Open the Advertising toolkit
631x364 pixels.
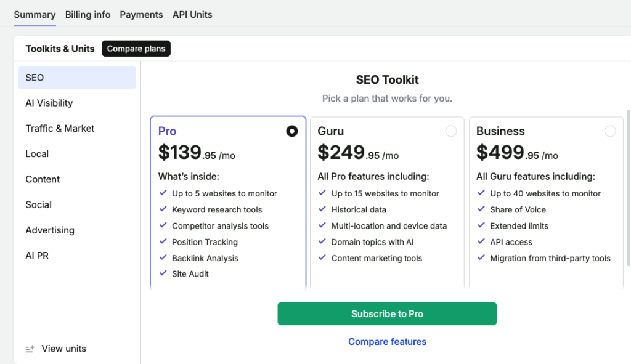pyautogui.click(x=77, y=230)
